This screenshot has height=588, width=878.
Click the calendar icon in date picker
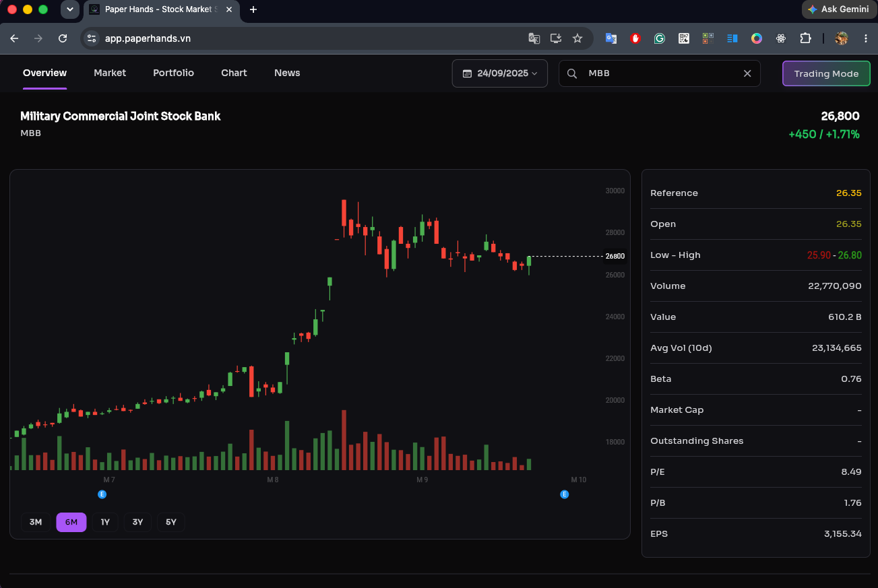[x=467, y=73]
